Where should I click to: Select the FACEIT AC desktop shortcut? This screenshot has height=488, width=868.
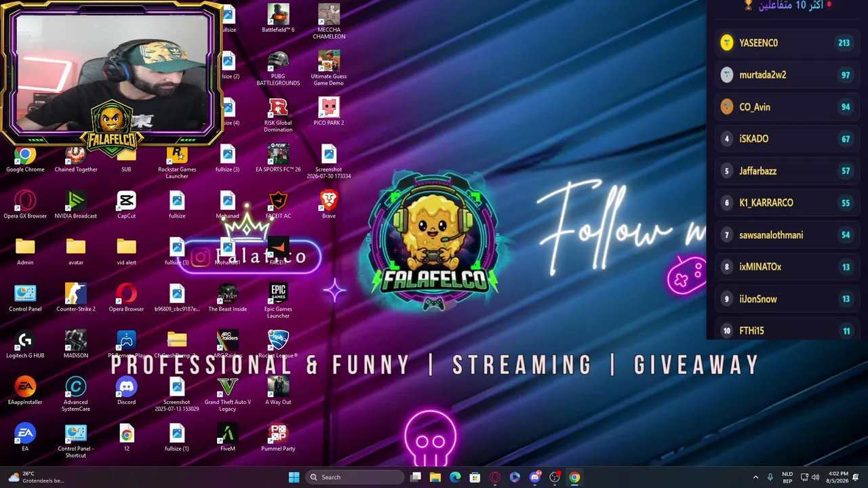tap(278, 205)
